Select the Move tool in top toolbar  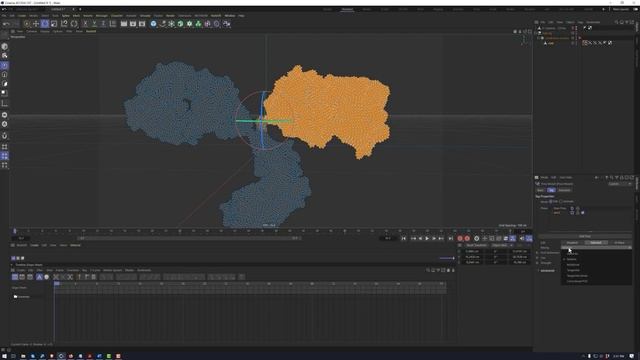(x=36, y=24)
